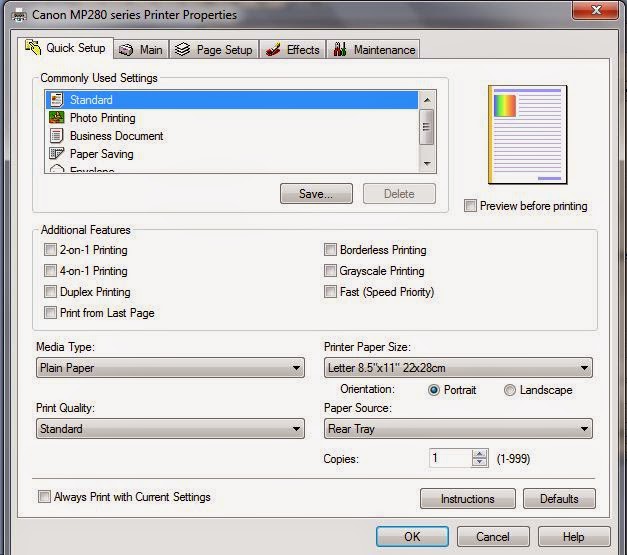Select the Paper Saving setting
This screenshot has height=555, width=627.
pyautogui.click(x=232, y=154)
